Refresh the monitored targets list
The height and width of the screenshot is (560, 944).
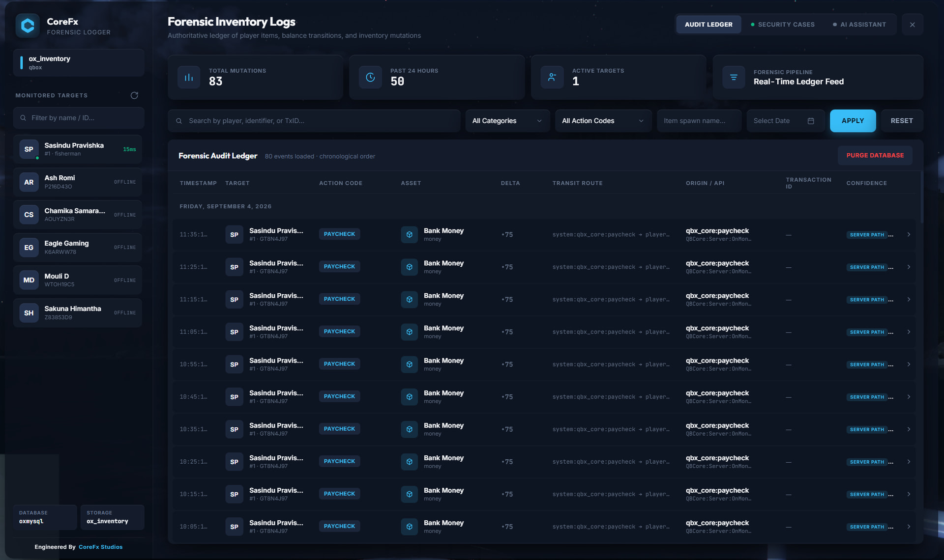coord(134,95)
